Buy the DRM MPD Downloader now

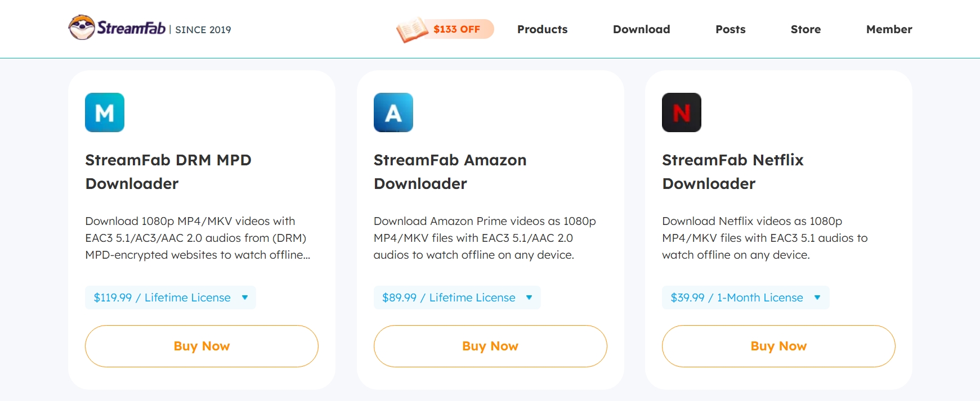(202, 346)
